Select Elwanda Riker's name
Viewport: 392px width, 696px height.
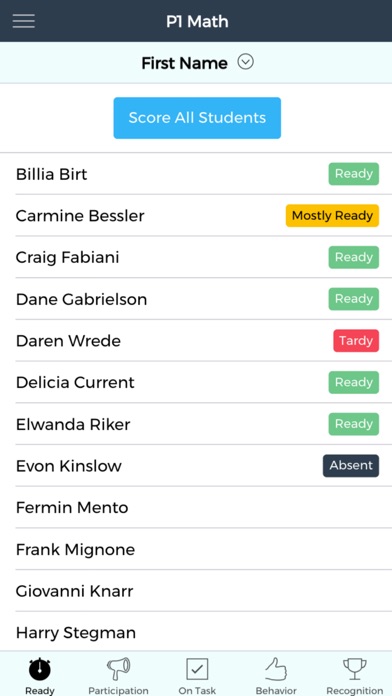click(x=73, y=424)
